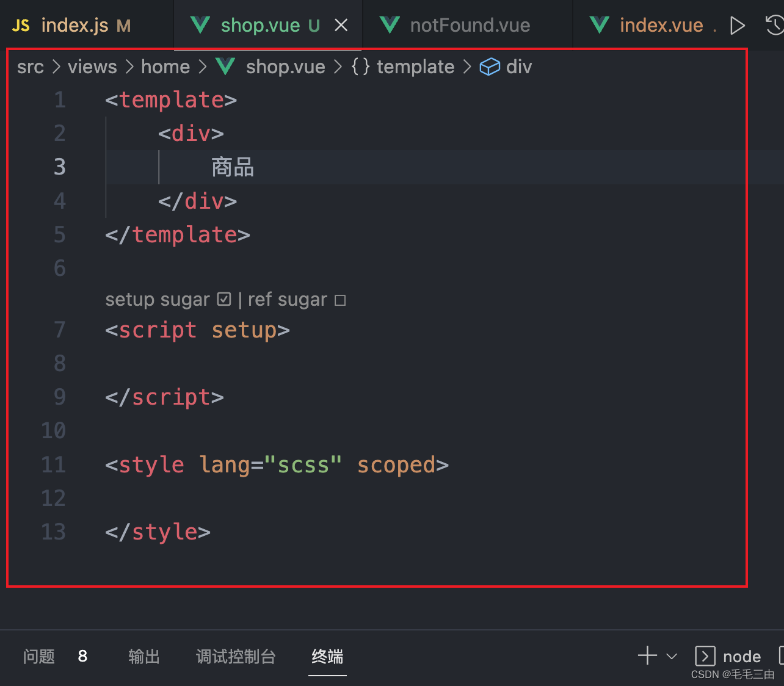The image size is (784, 686).
Task: Click the cube icon before div breadcrumb
Action: (490, 67)
